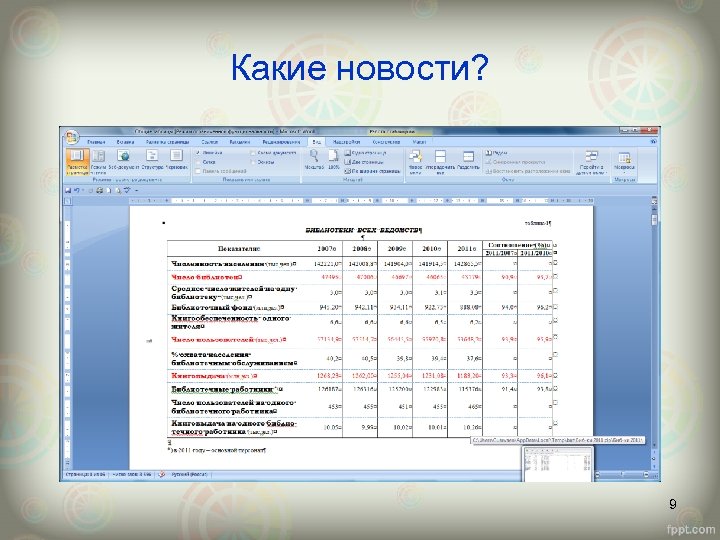720x540 pixels.
Task: Open the round Office button menu
Action: coord(71,137)
